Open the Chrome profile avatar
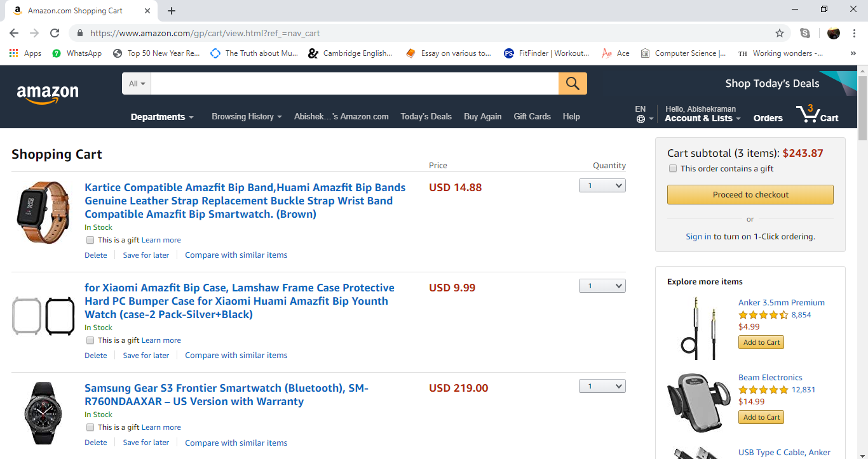 (834, 33)
